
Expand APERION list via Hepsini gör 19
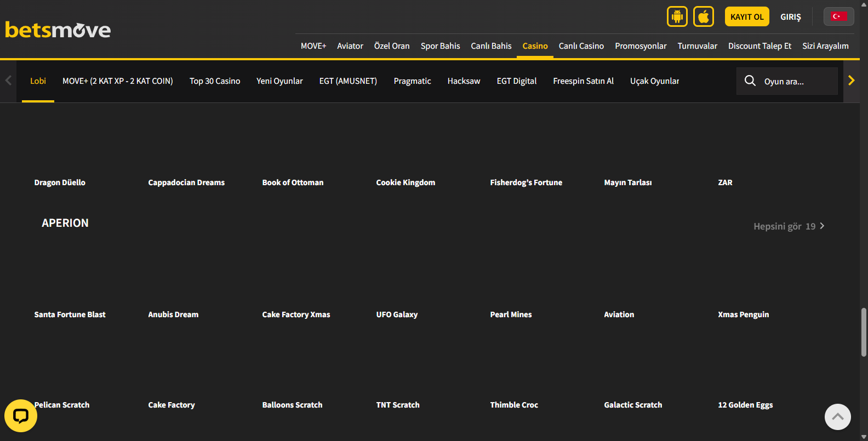point(789,226)
